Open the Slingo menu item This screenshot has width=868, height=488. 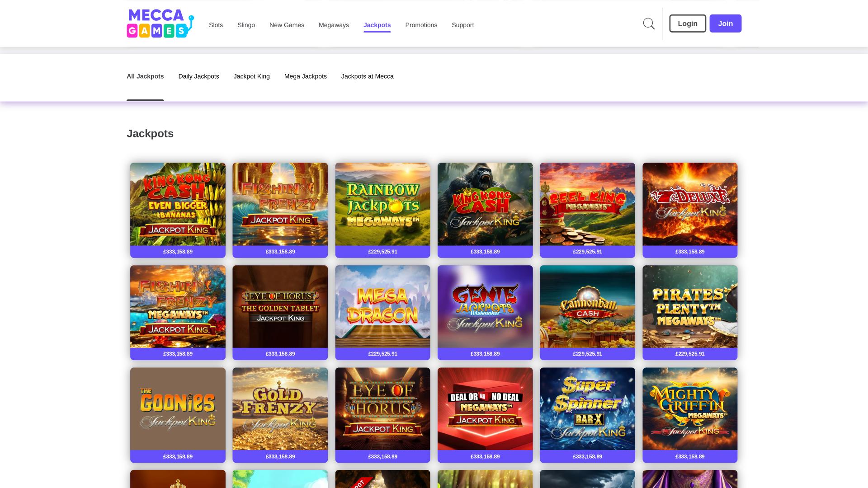pyautogui.click(x=246, y=25)
